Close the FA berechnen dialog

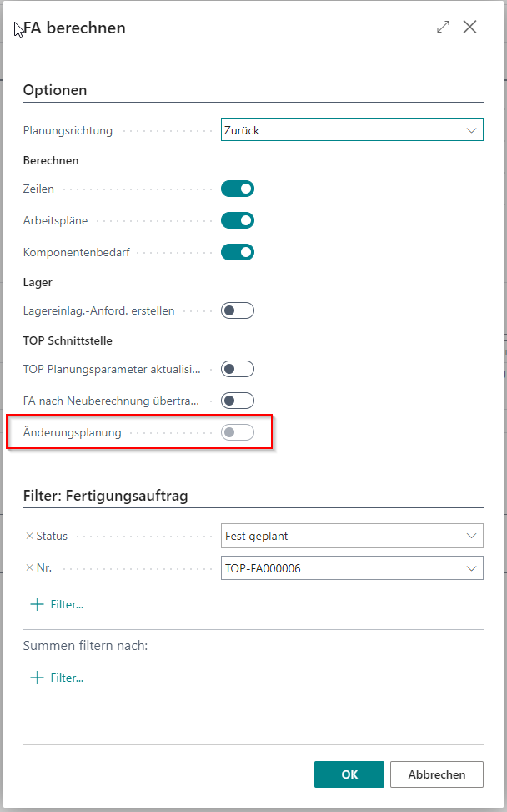[470, 28]
